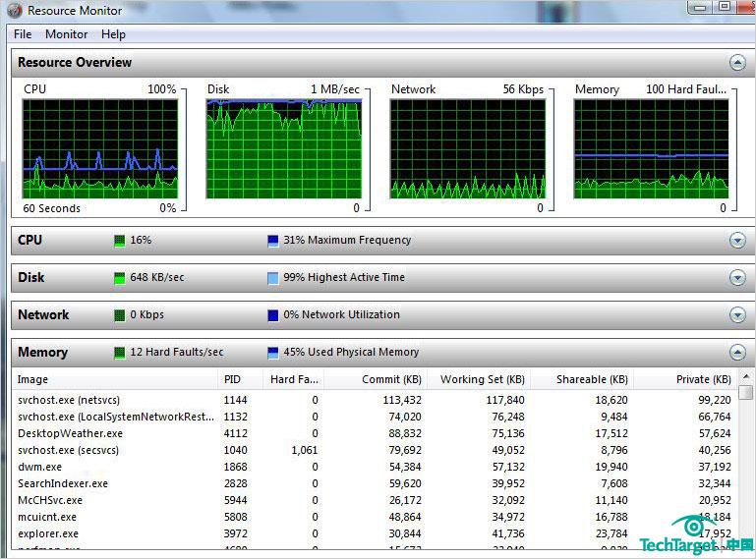756x559 pixels.
Task: Open the Help menu
Action: [x=113, y=34]
